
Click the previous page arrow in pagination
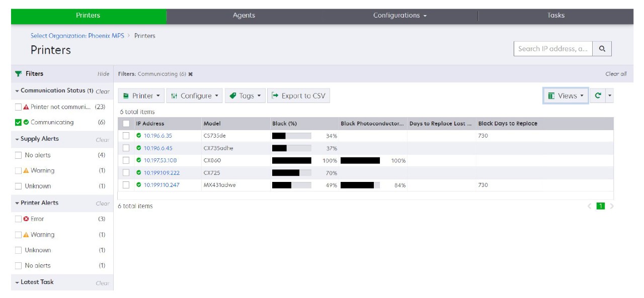[590, 206]
